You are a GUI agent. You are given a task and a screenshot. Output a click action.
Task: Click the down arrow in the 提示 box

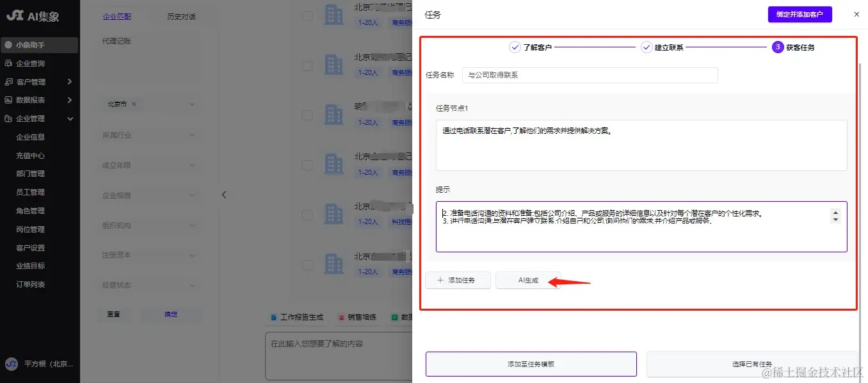(835, 220)
